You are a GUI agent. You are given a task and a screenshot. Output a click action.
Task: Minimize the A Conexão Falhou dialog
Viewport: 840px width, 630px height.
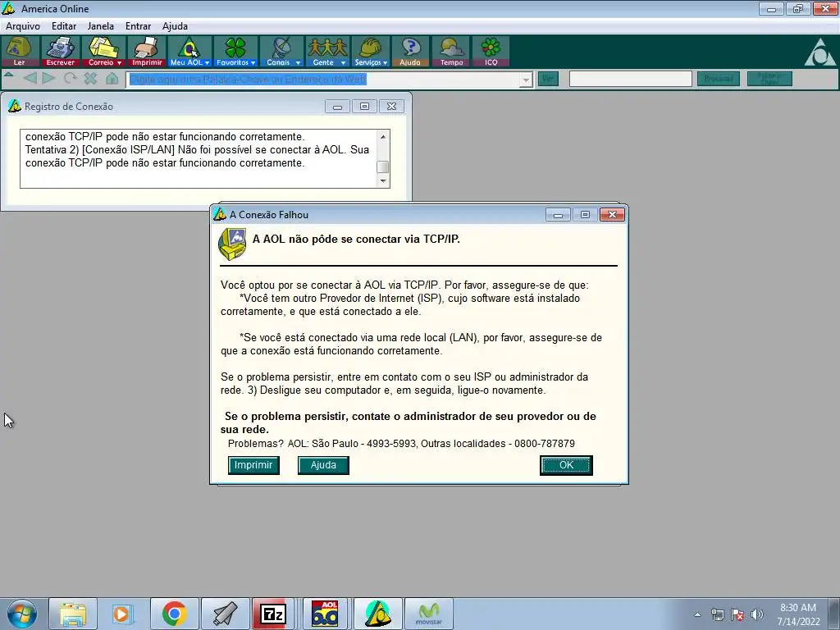click(558, 215)
